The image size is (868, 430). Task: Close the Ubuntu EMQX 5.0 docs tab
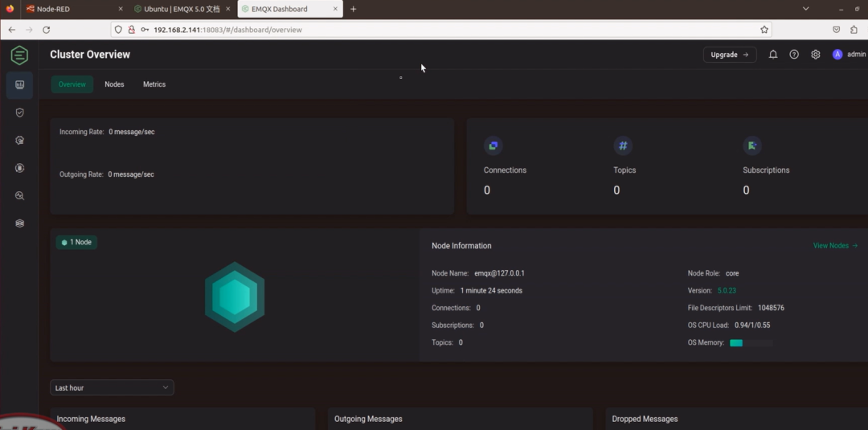(228, 9)
